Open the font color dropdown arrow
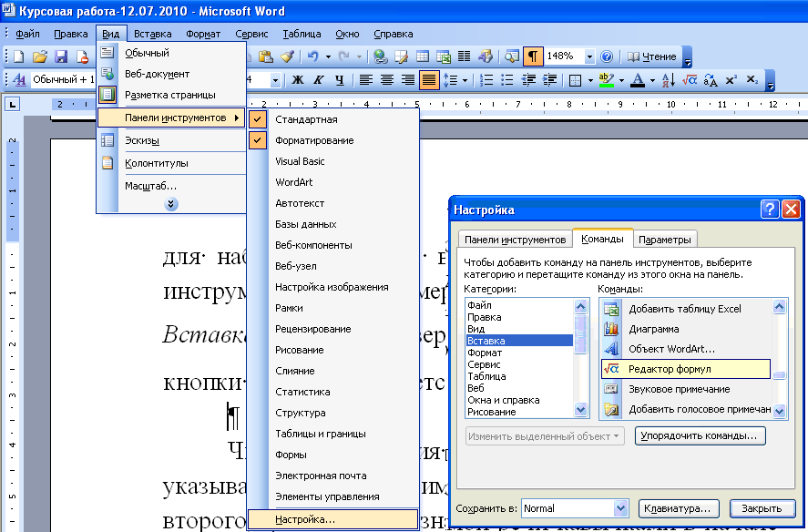808x532 pixels. tap(652, 80)
